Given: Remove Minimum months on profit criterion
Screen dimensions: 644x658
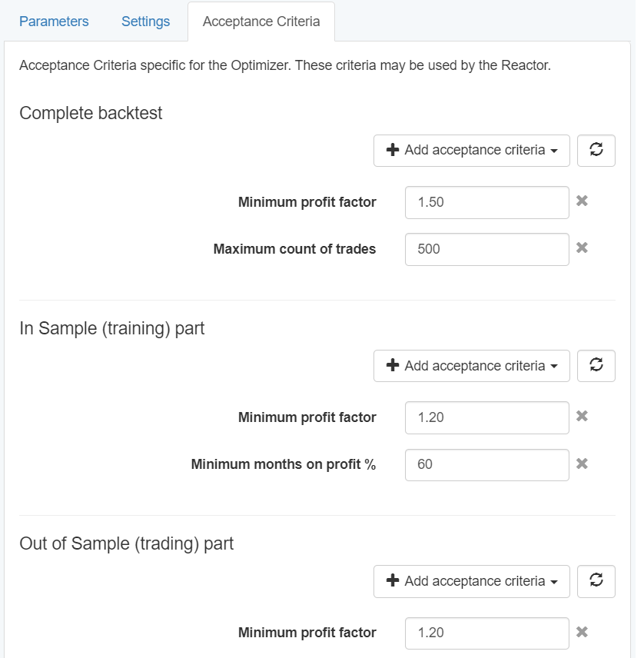Looking at the screenshot, I should point(582,464).
